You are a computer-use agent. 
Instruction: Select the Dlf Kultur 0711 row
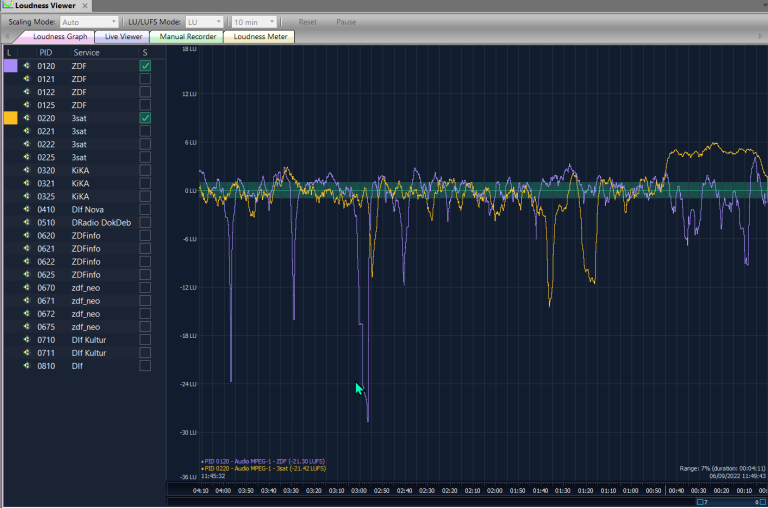point(84,353)
